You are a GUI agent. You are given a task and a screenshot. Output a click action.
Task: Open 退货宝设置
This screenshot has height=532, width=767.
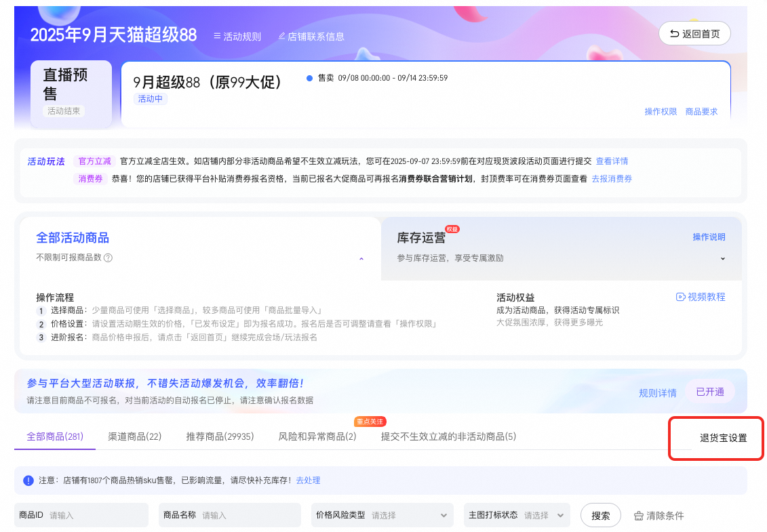[724, 438]
